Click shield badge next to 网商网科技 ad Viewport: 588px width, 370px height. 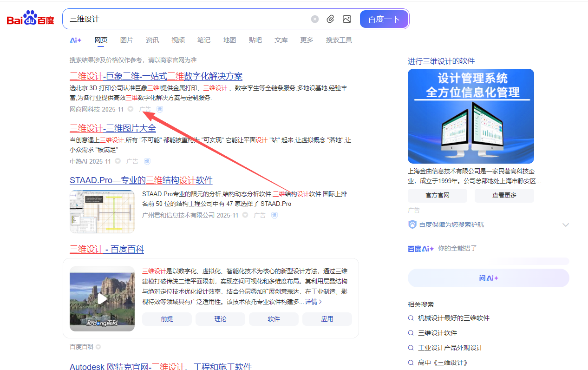click(x=160, y=109)
